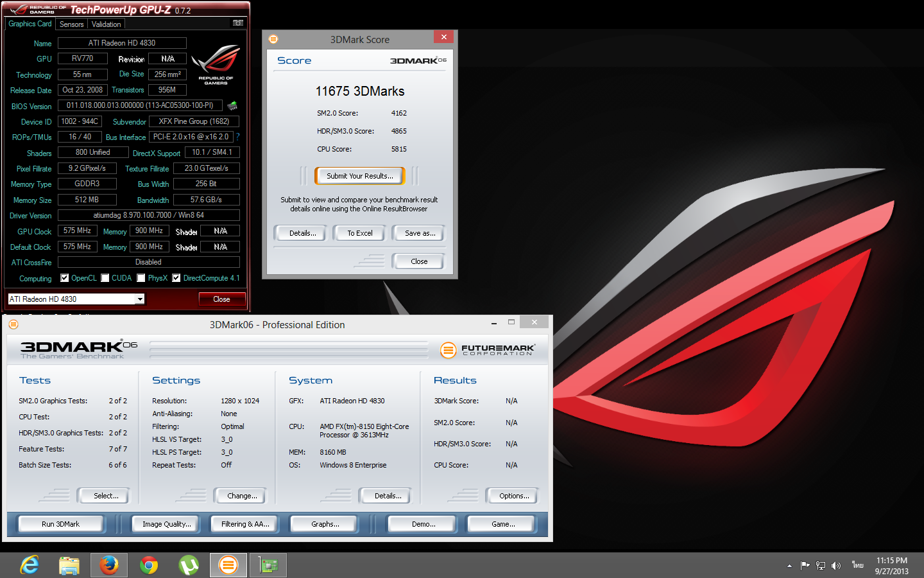Open the network icon in system tray
This screenshot has width=924, height=578.
pos(821,566)
